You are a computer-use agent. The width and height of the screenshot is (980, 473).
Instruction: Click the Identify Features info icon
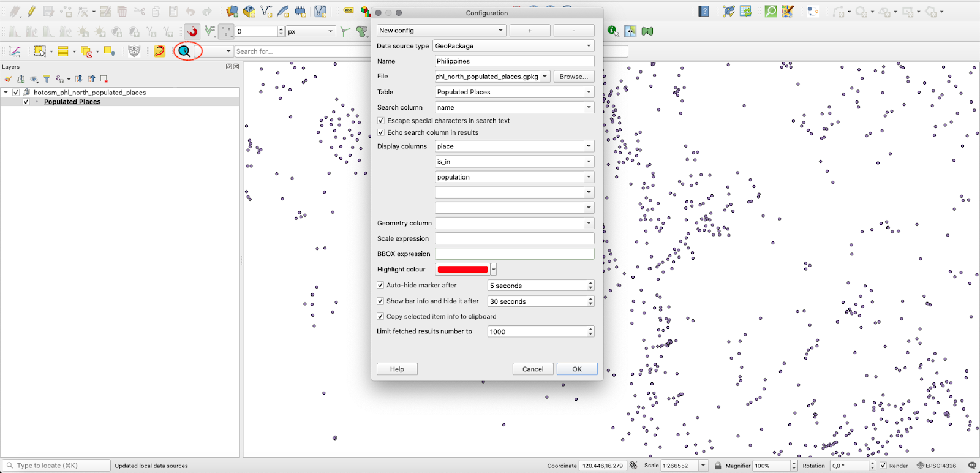[x=612, y=31]
